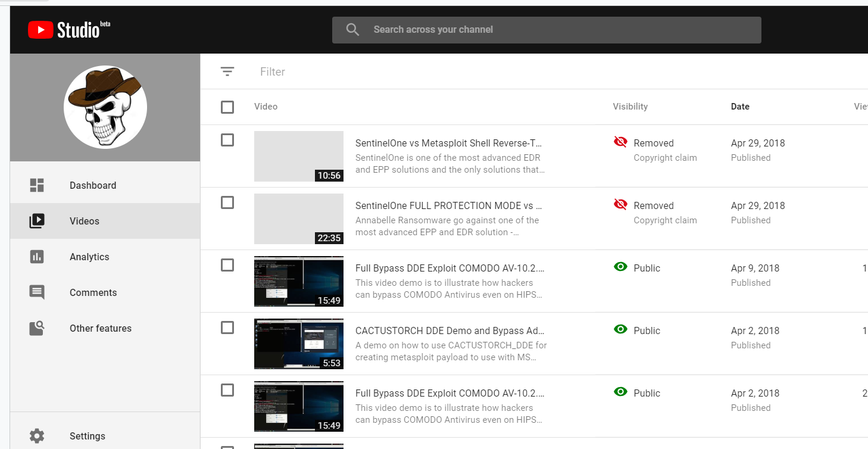Image resolution: width=868 pixels, height=449 pixels.
Task: Click Copyright claim under FULL PROTECTION MODE video
Action: coord(665,220)
